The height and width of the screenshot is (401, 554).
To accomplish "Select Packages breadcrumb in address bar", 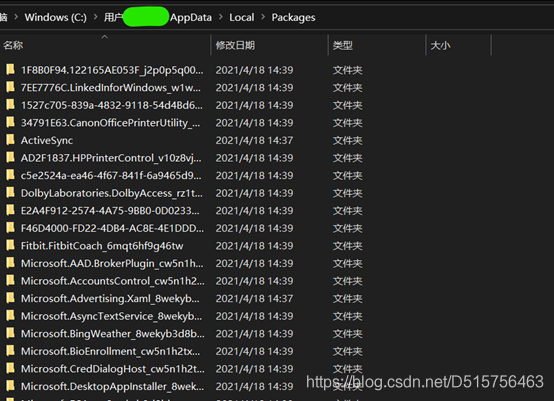I will [293, 17].
